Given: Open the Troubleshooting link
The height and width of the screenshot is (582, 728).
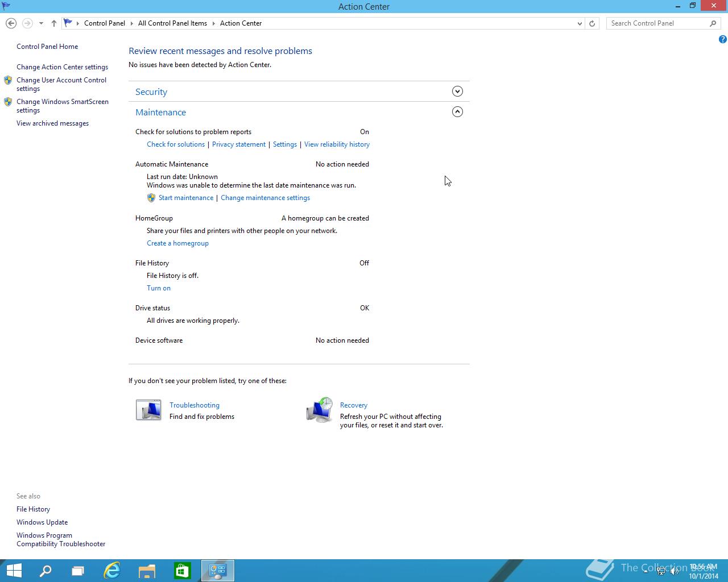Looking at the screenshot, I should [x=195, y=405].
